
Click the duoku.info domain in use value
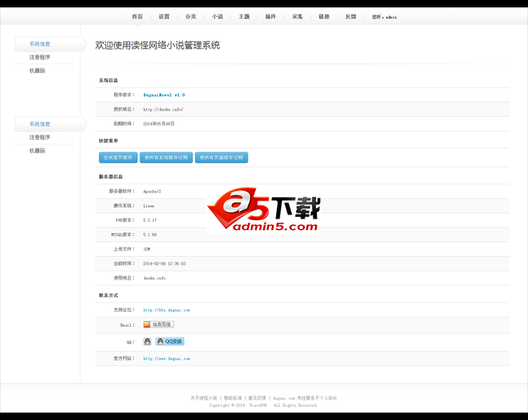[x=154, y=278]
